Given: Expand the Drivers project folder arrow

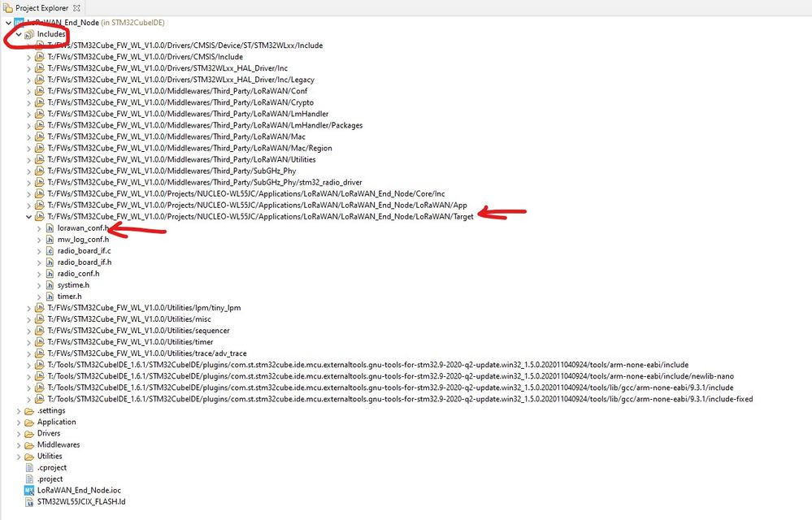Looking at the screenshot, I should pyautogui.click(x=19, y=434).
